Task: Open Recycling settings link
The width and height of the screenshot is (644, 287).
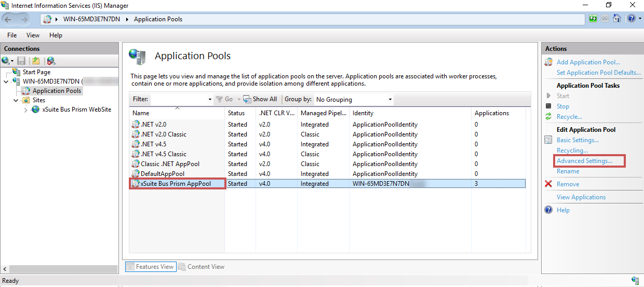Action: (x=572, y=151)
